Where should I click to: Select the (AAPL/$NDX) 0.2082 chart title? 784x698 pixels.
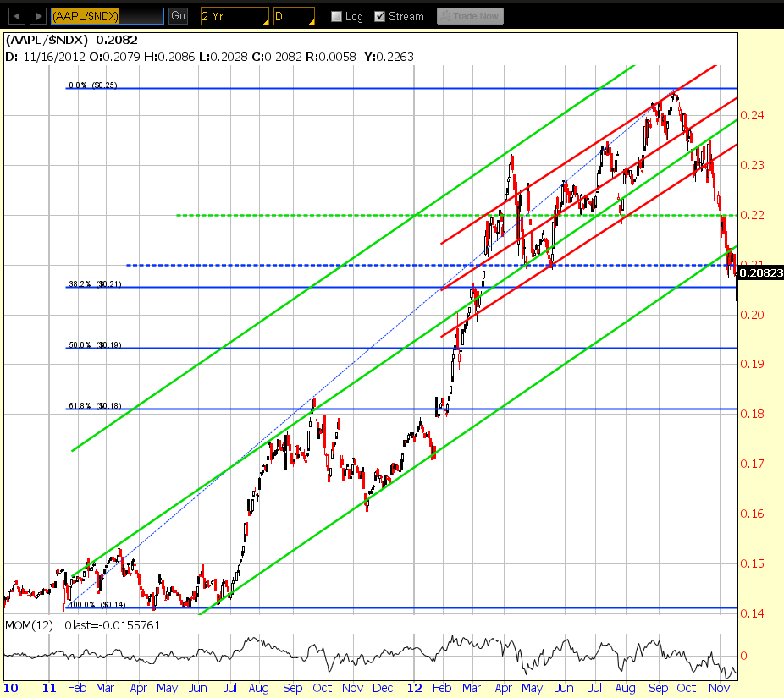71,40
